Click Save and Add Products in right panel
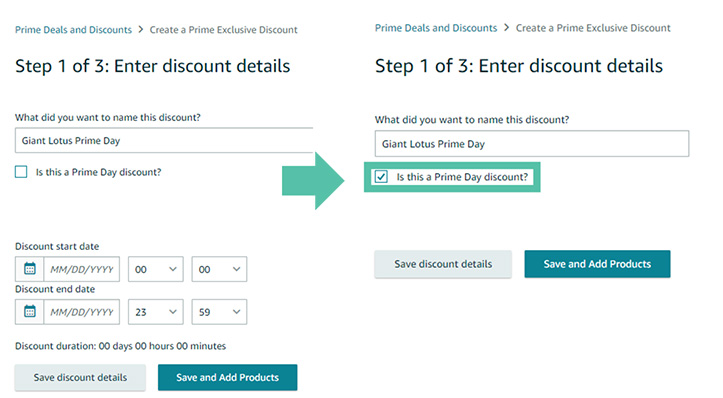Screen dimensions: 723x398 click(597, 264)
